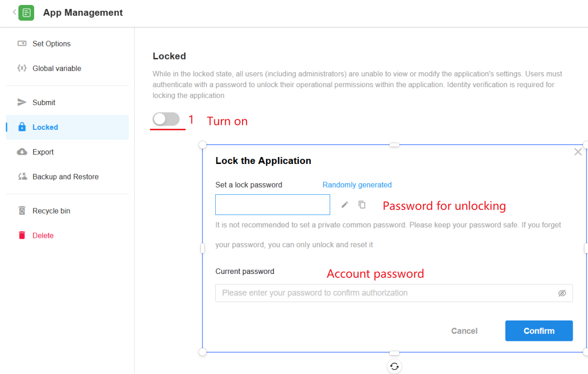Close the lock dialog with the X
This screenshot has width=588, height=374.
[578, 152]
